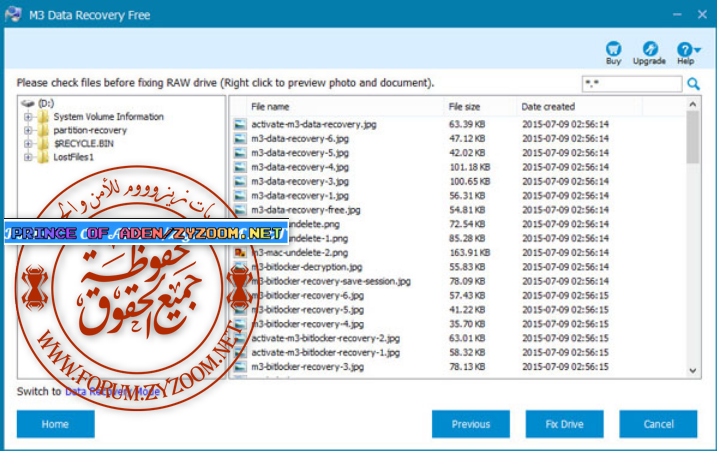Select file m3-data-recovery-1.jpg

300,195
